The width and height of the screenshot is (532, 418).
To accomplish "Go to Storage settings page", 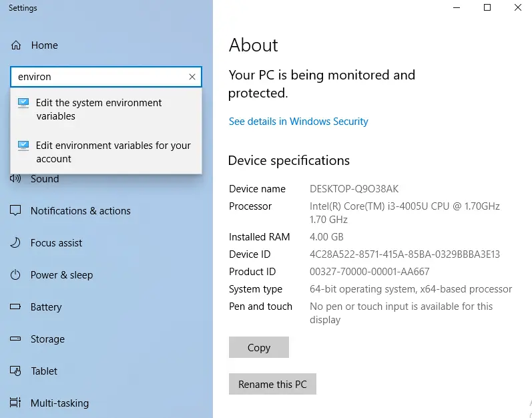I will click(47, 339).
